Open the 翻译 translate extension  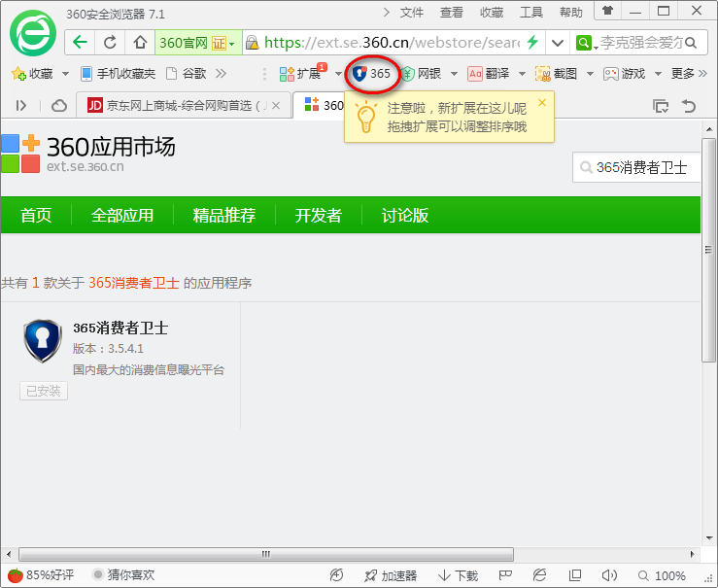pos(489,73)
